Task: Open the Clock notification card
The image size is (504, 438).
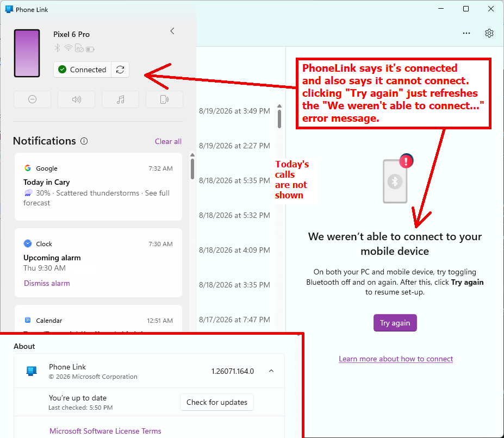Action: click(98, 262)
